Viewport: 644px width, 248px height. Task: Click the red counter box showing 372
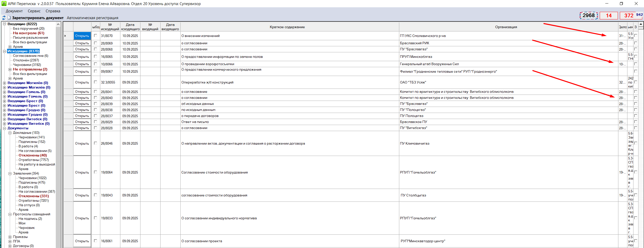pyautogui.click(x=629, y=16)
